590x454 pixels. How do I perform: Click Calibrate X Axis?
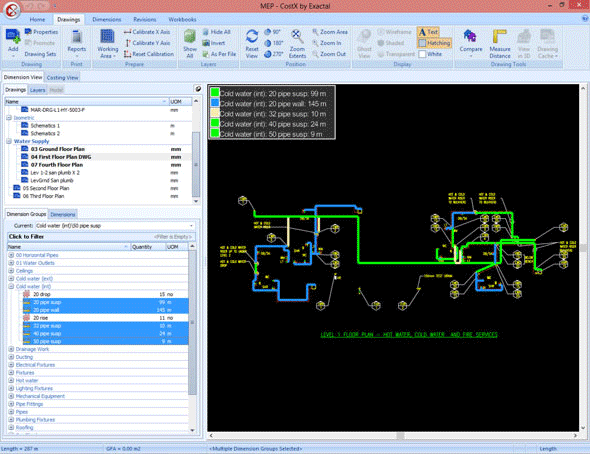147,32
